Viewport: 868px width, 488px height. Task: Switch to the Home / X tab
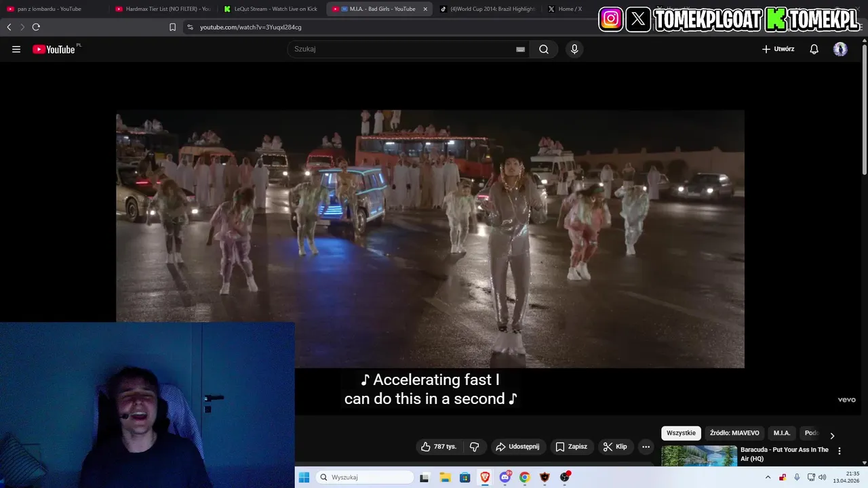click(x=570, y=9)
